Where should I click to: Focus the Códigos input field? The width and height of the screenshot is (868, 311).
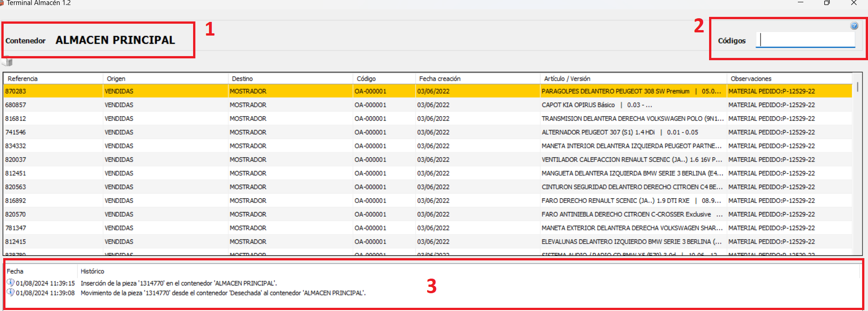(x=805, y=40)
